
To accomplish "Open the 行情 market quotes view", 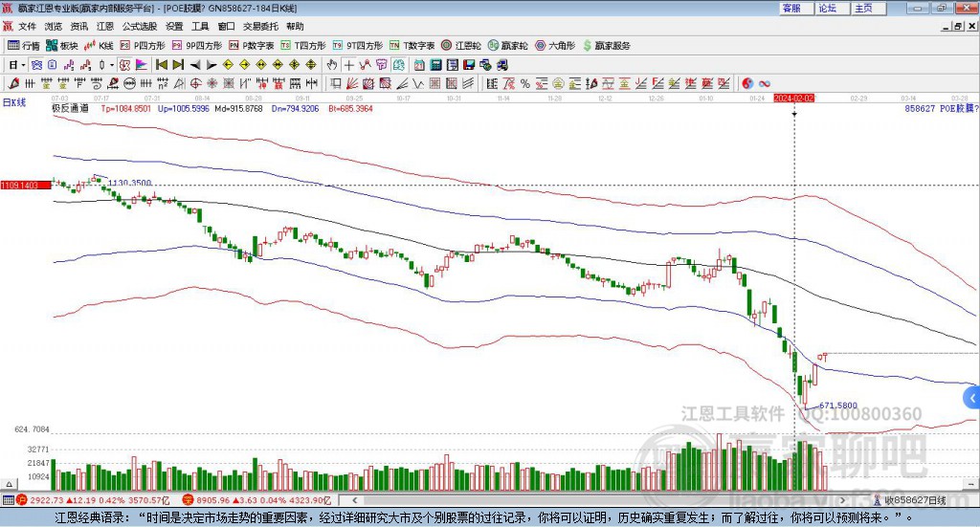I will (x=25, y=45).
